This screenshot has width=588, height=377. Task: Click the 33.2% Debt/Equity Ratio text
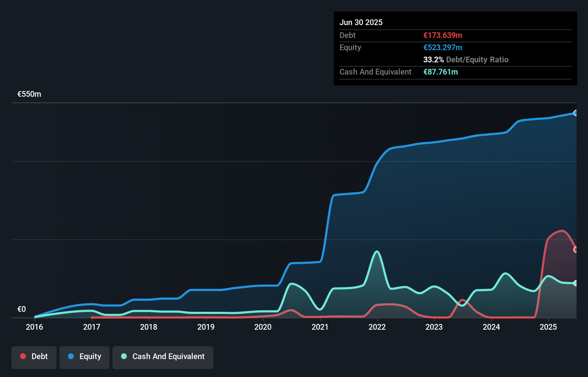[x=466, y=59]
